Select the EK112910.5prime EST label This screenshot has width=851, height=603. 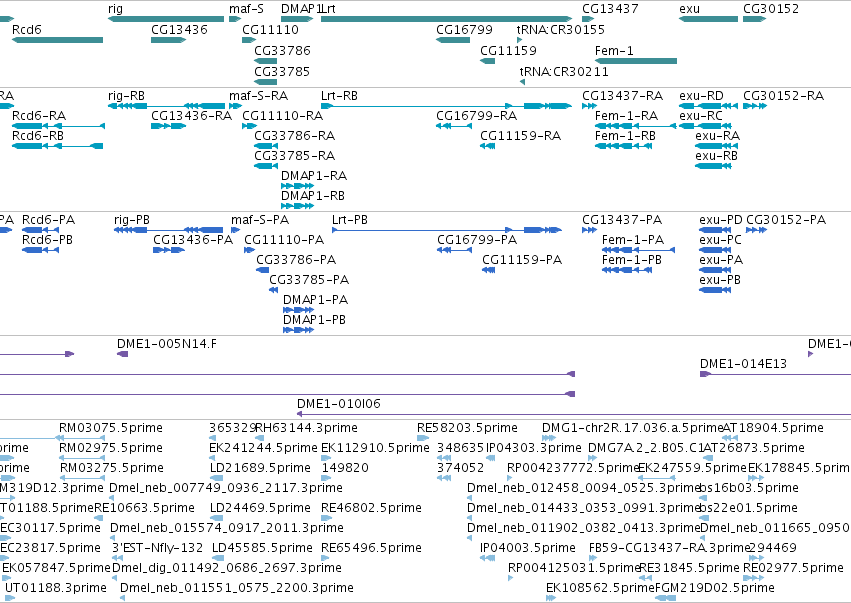pos(375,448)
